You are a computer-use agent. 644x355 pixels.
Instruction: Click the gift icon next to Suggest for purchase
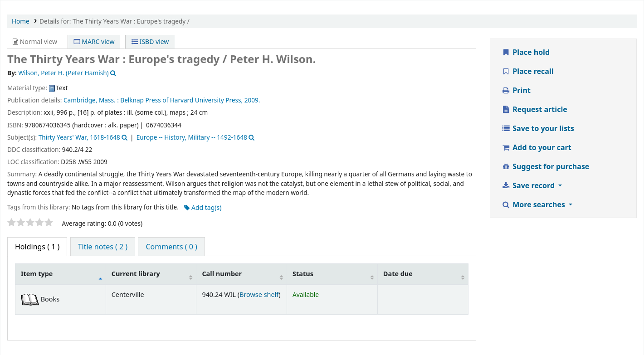pos(506,166)
